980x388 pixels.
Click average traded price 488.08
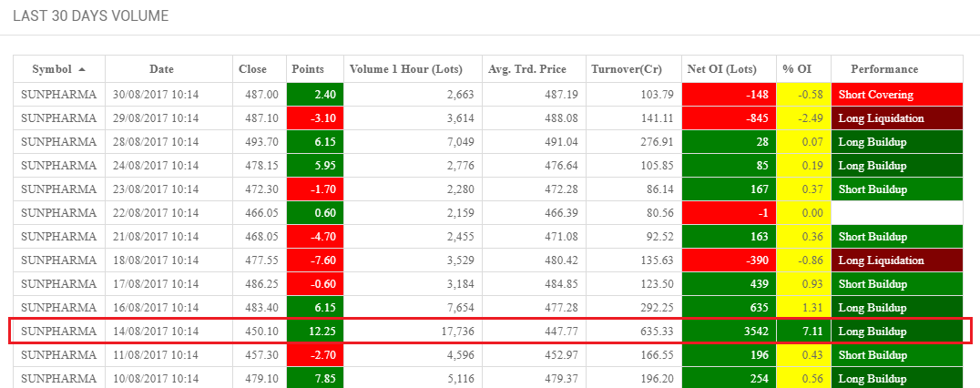pyautogui.click(x=562, y=118)
